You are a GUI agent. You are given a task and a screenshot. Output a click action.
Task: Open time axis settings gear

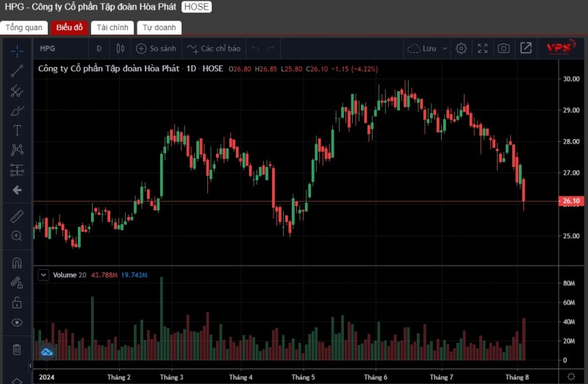(571, 377)
